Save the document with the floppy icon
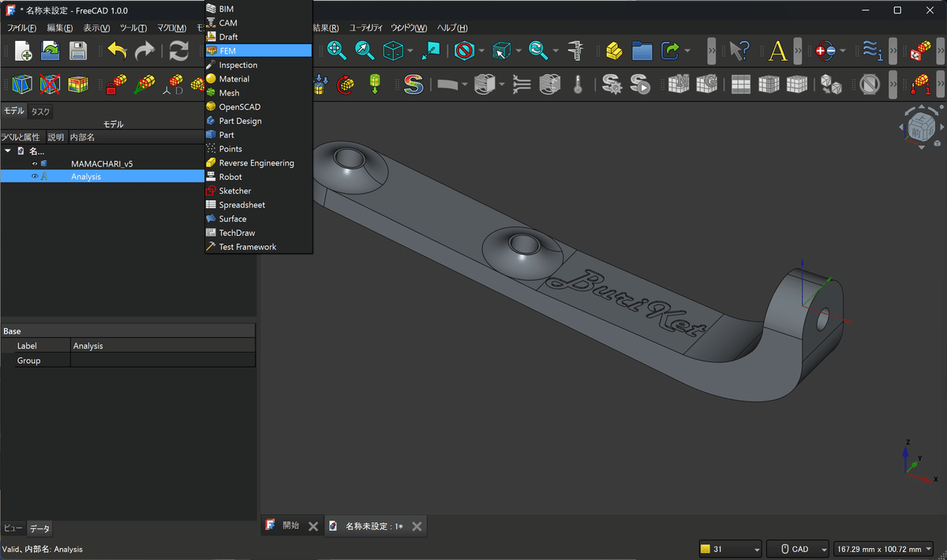This screenshot has height=560, width=947. click(x=77, y=51)
